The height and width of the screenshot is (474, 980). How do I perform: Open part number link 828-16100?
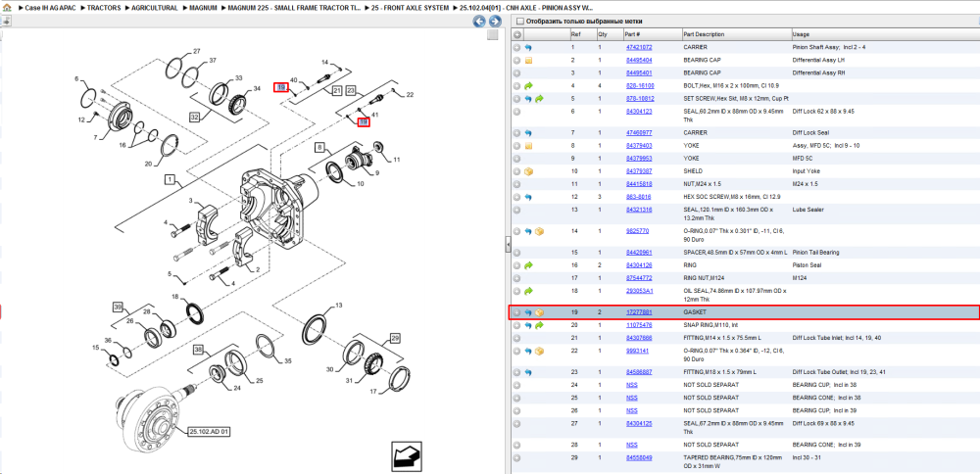tap(640, 85)
